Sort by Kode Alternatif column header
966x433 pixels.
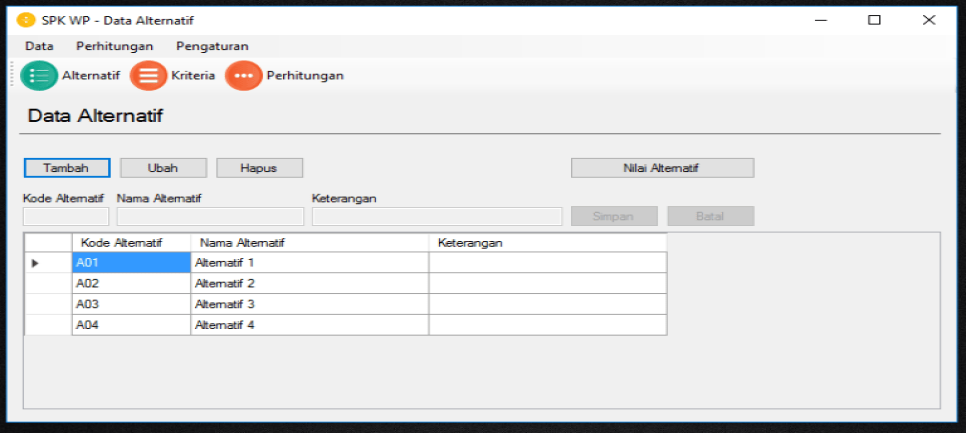pos(131,243)
